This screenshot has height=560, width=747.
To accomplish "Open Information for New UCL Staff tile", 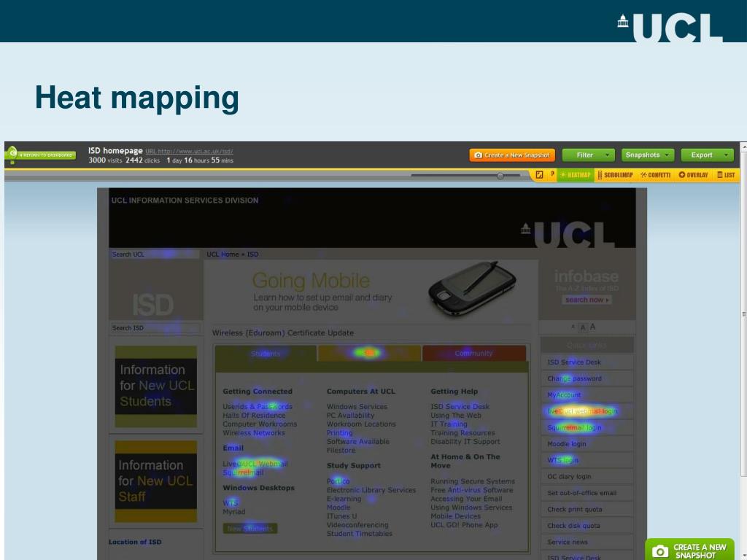I will coord(156,481).
